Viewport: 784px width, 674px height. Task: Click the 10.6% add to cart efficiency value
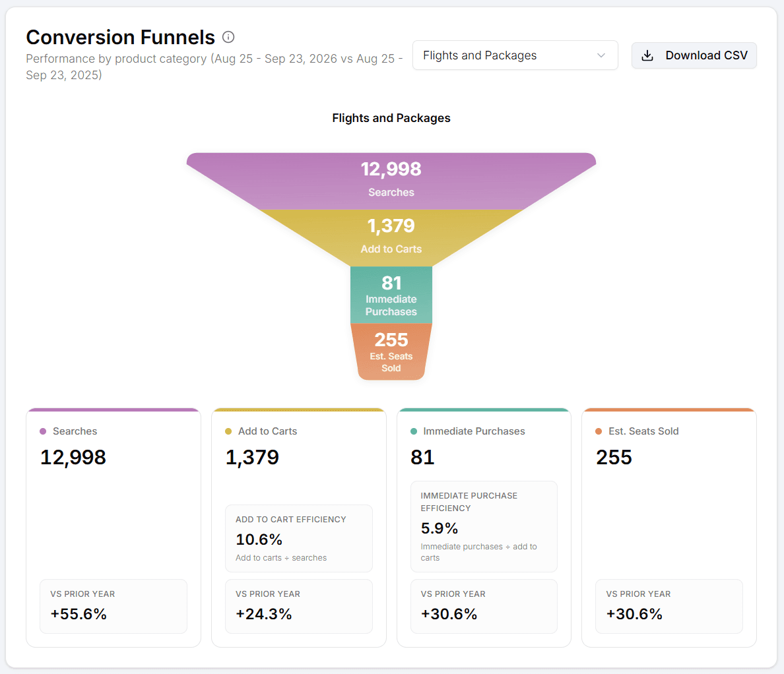coord(259,539)
